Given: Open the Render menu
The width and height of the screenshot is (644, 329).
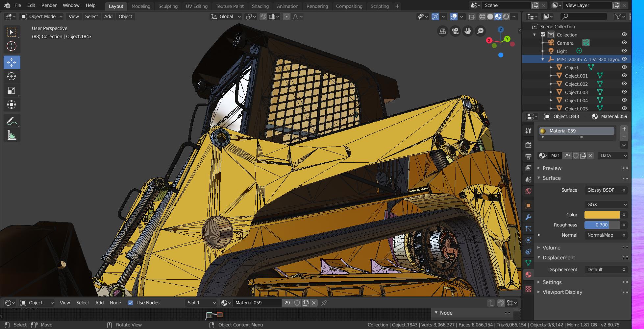Looking at the screenshot, I should 49,5.
